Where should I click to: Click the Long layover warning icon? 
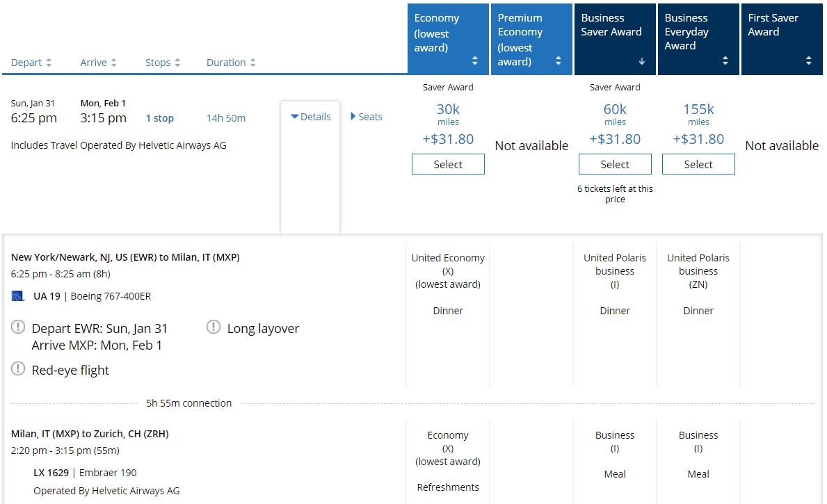pyautogui.click(x=214, y=327)
